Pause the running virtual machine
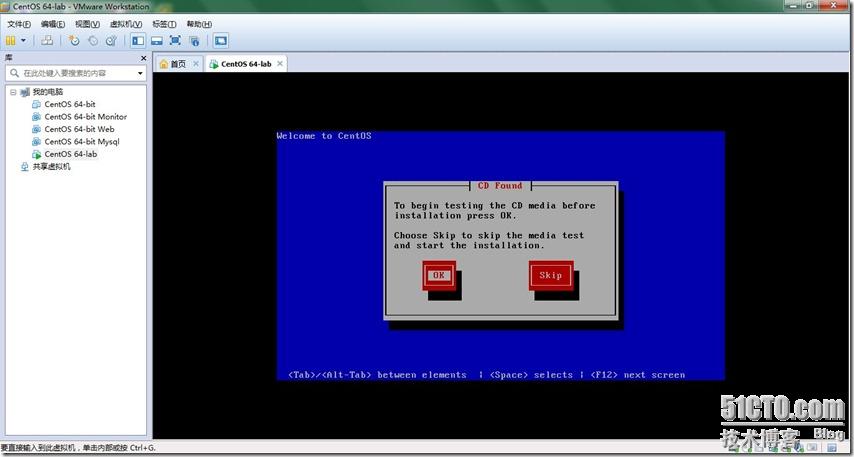854x457 pixels. pos(10,40)
